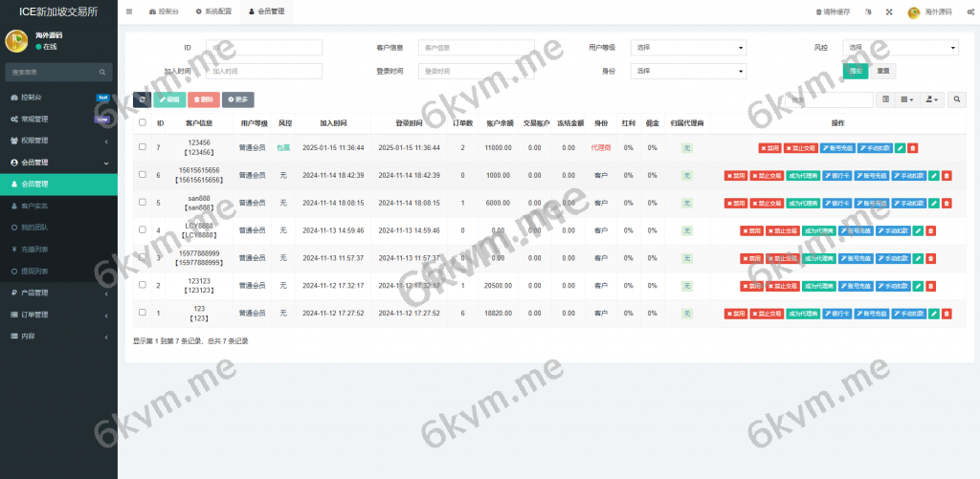Click the table search magnifier icon
The width and height of the screenshot is (980, 479).
pos(957,99)
